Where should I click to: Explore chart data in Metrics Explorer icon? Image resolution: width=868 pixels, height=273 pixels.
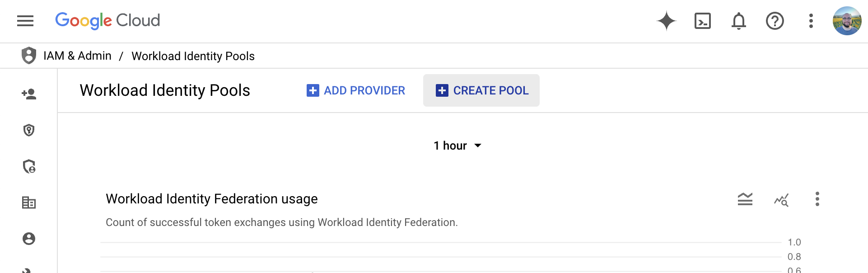tap(781, 199)
